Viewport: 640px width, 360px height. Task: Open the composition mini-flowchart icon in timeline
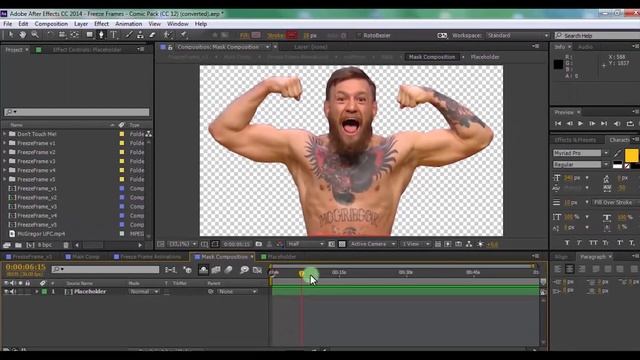170,270
